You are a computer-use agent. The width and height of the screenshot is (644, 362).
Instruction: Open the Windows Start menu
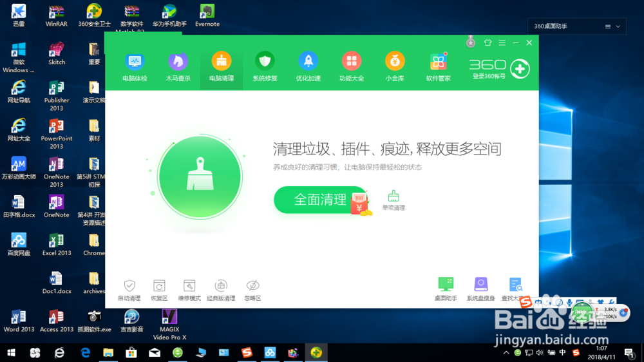tap(12, 352)
